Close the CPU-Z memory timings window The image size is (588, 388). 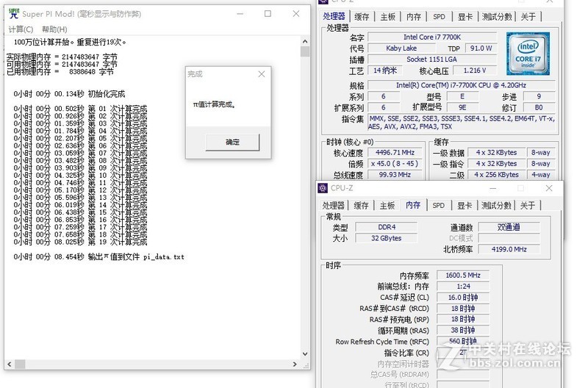click(x=548, y=188)
